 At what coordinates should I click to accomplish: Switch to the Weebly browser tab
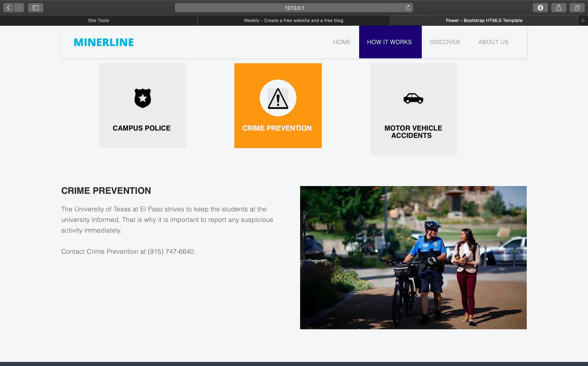(x=293, y=21)
